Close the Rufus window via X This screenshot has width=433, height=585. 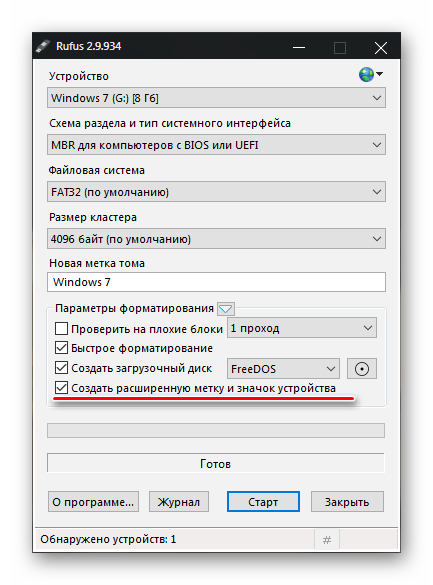pyautogui.click(x=380, y=48)
